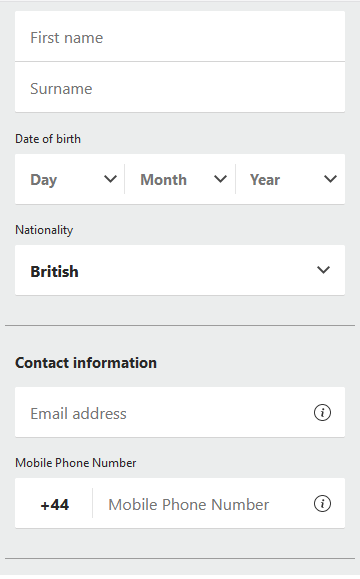Click into the Surname field
360x579 pixels.
180,88
